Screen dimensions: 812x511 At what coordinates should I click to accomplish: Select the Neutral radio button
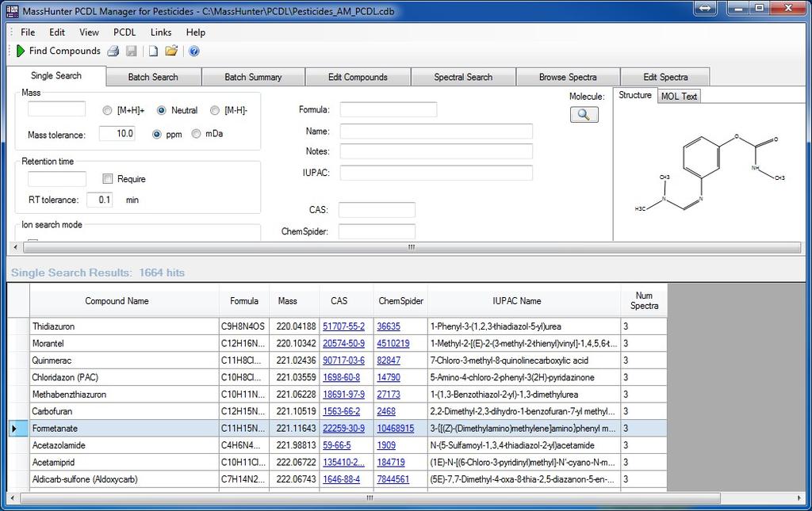162,110
